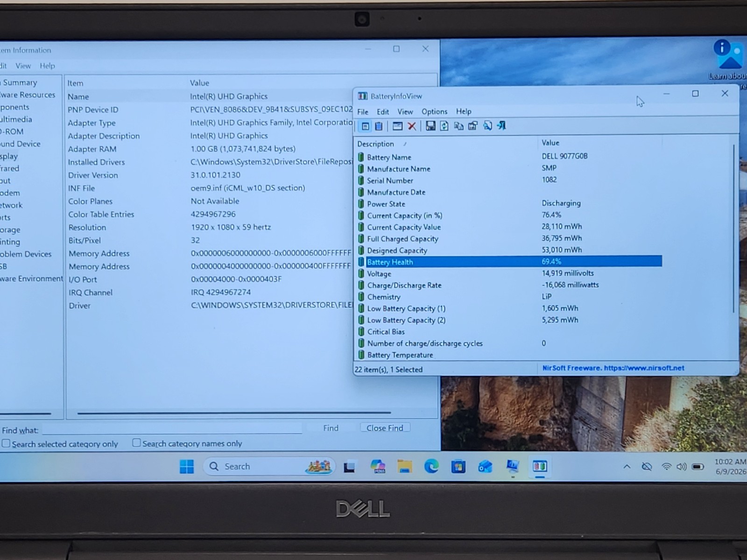This screenshot has height=560, width=747.
Task: Switch to System Information taskbar icon
Action: [x=513, y=466]
